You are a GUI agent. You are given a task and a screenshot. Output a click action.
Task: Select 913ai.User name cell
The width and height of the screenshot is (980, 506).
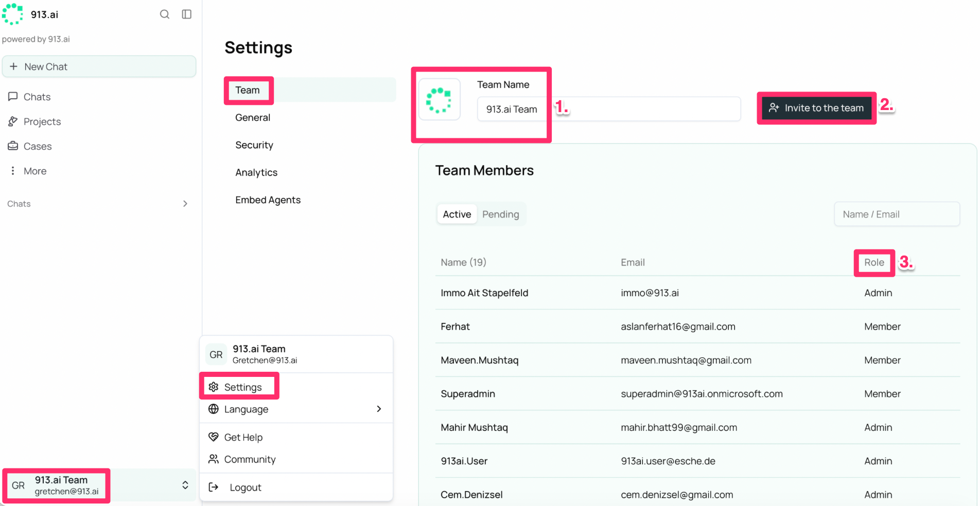[x=464, y=461]
